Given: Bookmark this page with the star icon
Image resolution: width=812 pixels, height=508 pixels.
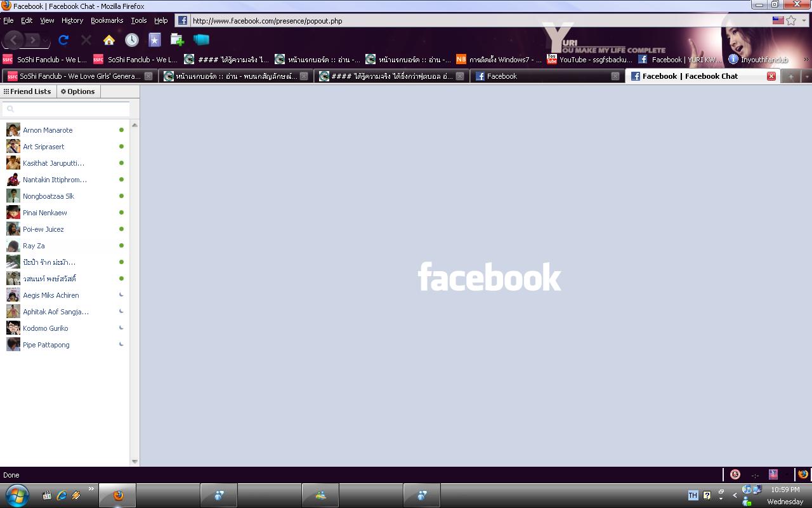Looking at the screenshot, I should [791, 20].
